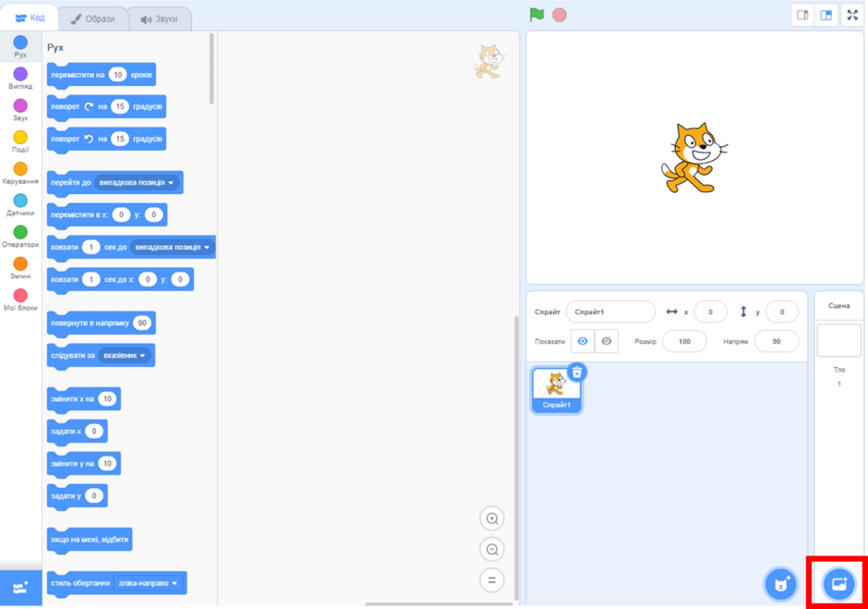Click the cat sprite on stage

click(x=693, y=158)
